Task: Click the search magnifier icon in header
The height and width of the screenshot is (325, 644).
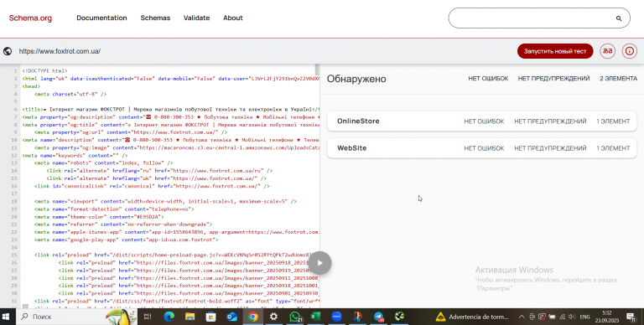Action: (x=619, y=18)
